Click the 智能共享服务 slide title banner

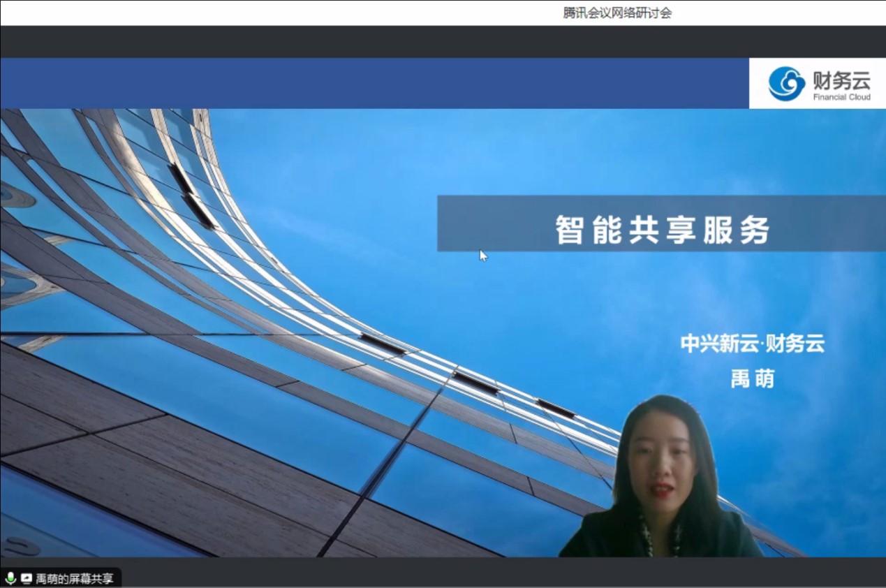660,223
